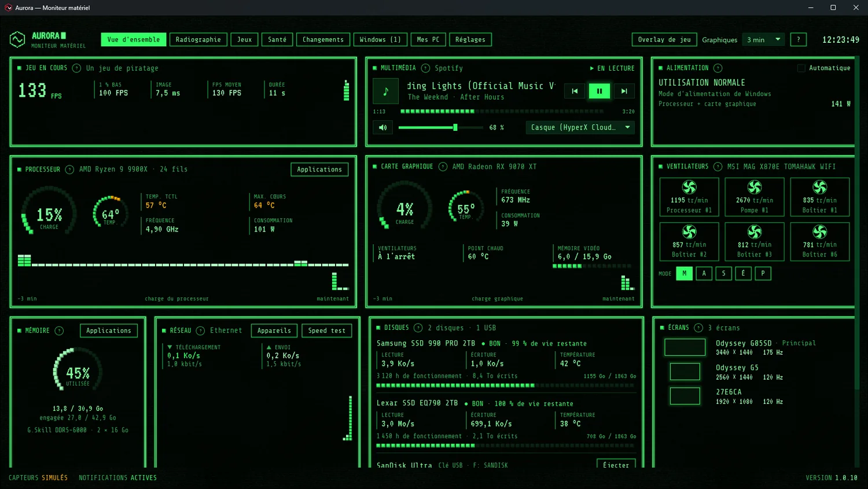This screenshot has height=489, width=868.
Task: Eject the SanDisk Ultra USB drive
Action: tap(616, 464)
